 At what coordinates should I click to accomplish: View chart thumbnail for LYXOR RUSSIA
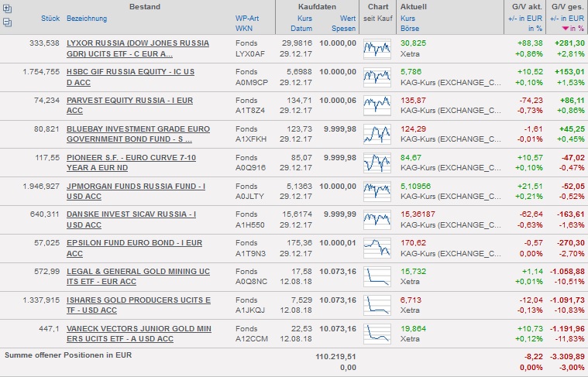377,49
